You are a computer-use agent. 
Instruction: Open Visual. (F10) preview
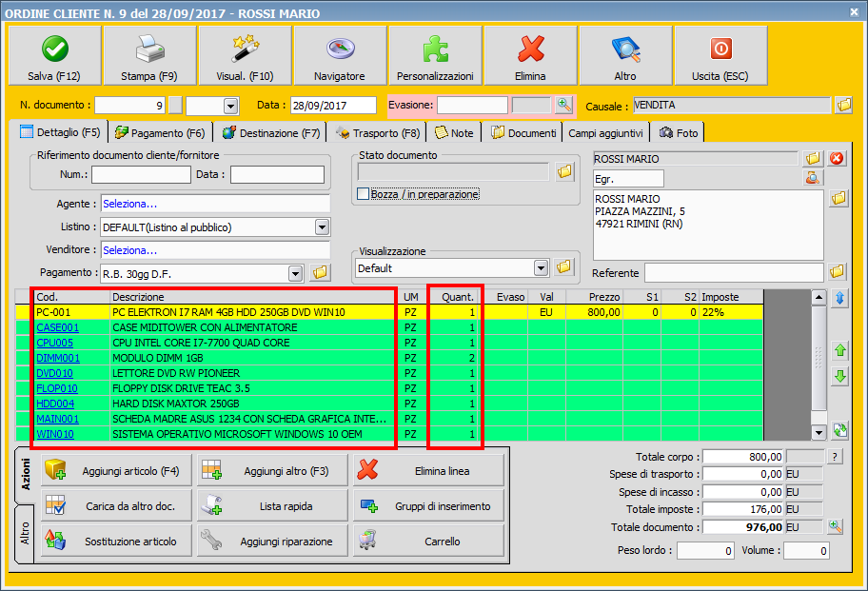(x=245, y=56)
